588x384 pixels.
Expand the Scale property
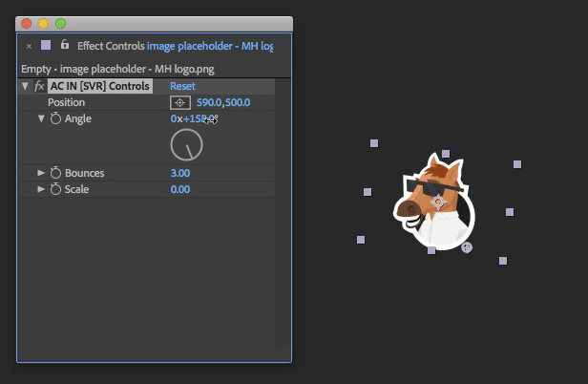click(x=41, y=189)
